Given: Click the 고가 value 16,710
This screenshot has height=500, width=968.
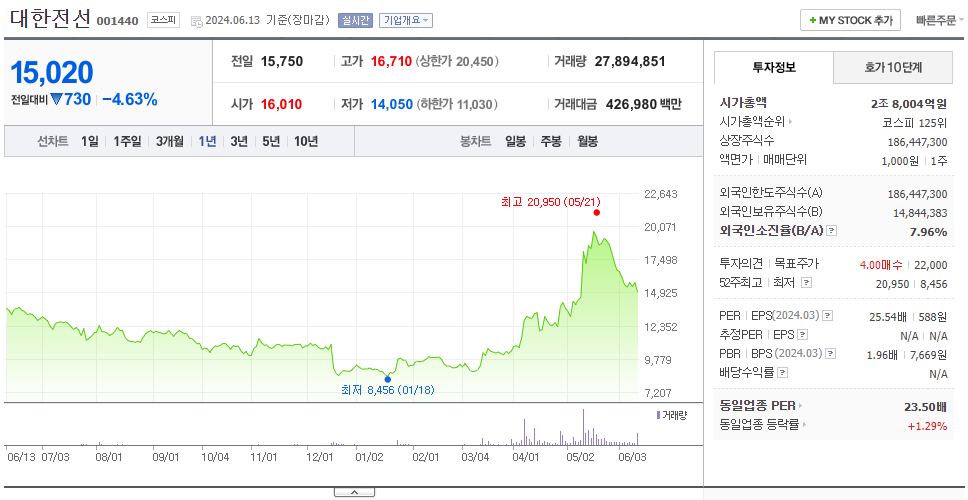Looking at the screenshot, I should [x=391, y=62].
